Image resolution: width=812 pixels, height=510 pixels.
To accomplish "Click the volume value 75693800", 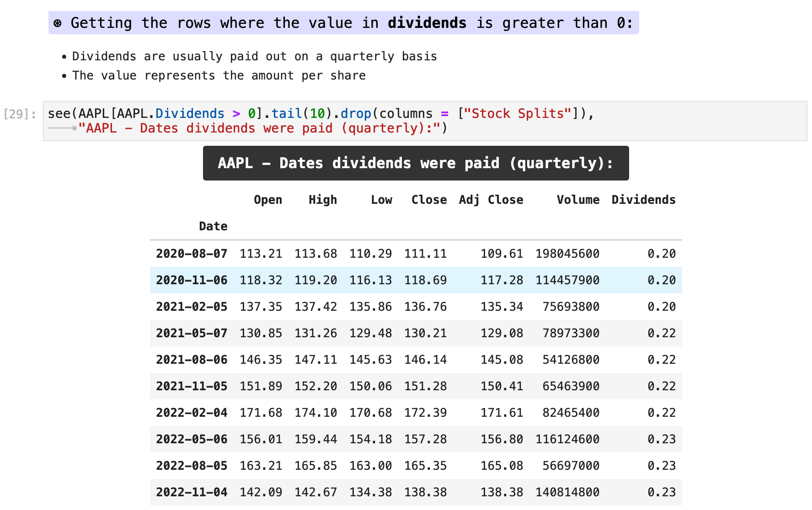I will coord(571,307).
